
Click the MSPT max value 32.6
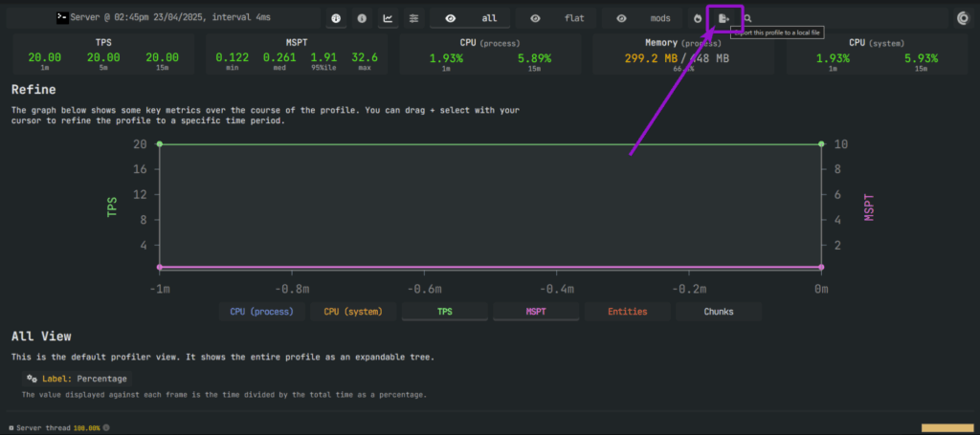pos(365,57)
